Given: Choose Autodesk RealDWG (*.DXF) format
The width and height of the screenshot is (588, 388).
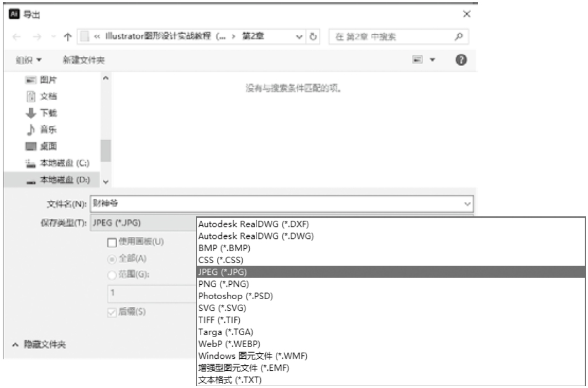Looking at the screenshot, I should [391, 224].
